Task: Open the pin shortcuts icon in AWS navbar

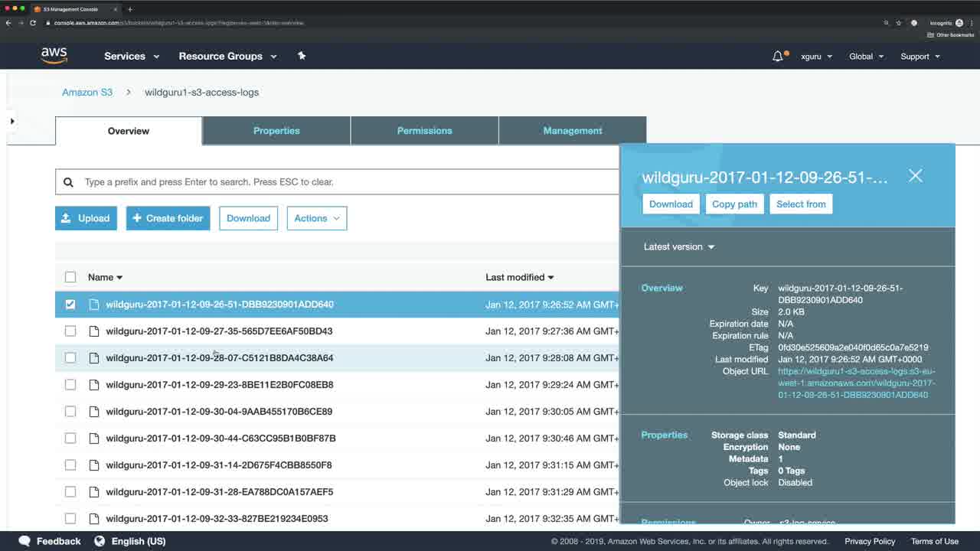Action: [x=302, y=56]
